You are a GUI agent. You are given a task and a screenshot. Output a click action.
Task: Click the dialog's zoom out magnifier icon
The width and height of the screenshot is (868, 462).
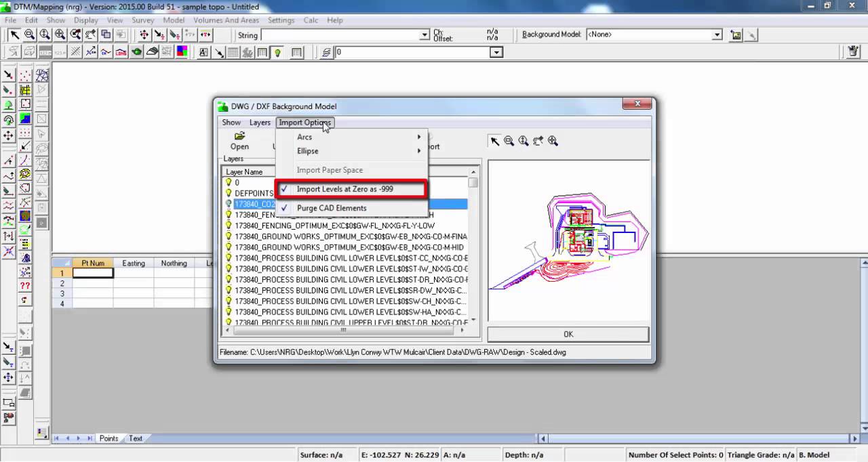[509, 141]
